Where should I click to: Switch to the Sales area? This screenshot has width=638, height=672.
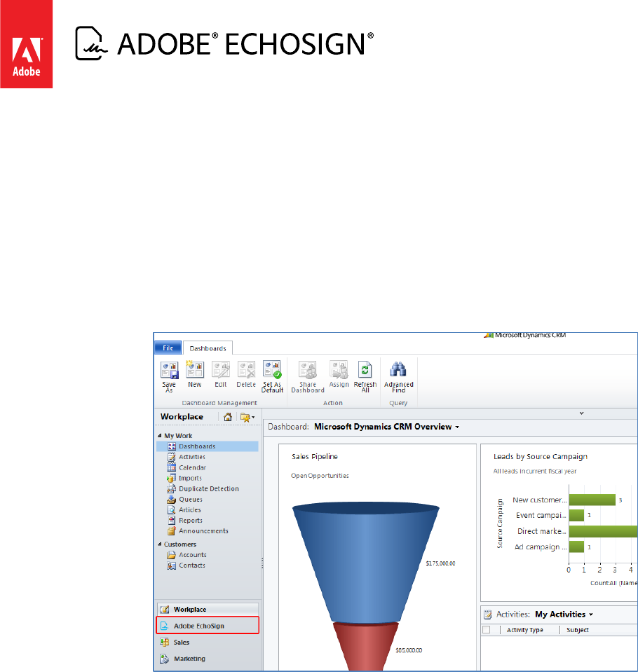coord(208,642)
